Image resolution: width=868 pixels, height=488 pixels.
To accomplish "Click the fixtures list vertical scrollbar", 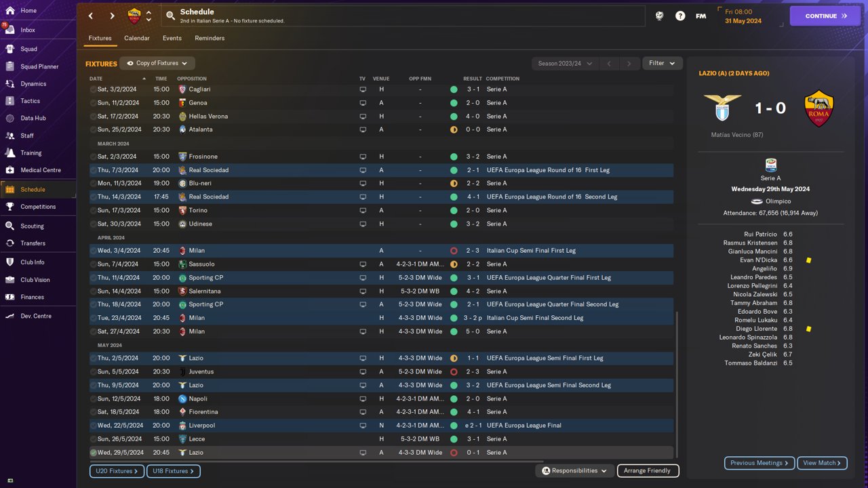I will pyautogui.click(x=677, y=385).
